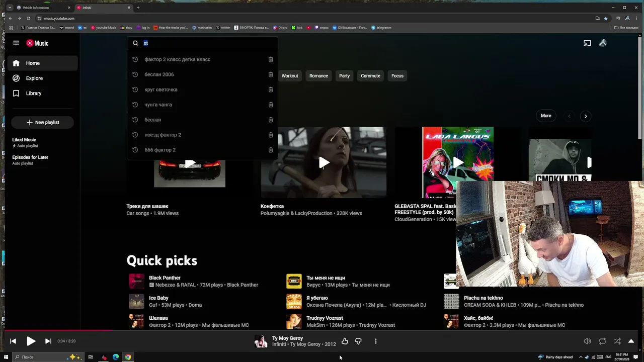Reload the page in browser toolbar
This screenshot has height=362, width=644.
coord(28,18)
